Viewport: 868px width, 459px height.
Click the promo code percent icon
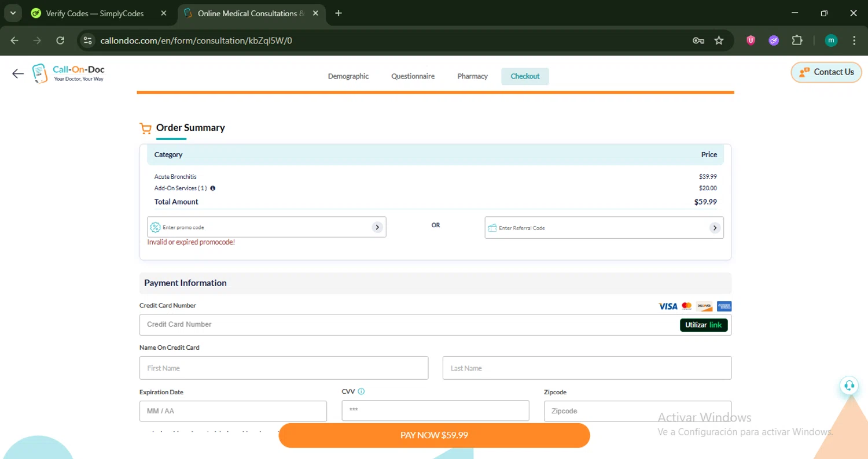[x=155, y=227]
